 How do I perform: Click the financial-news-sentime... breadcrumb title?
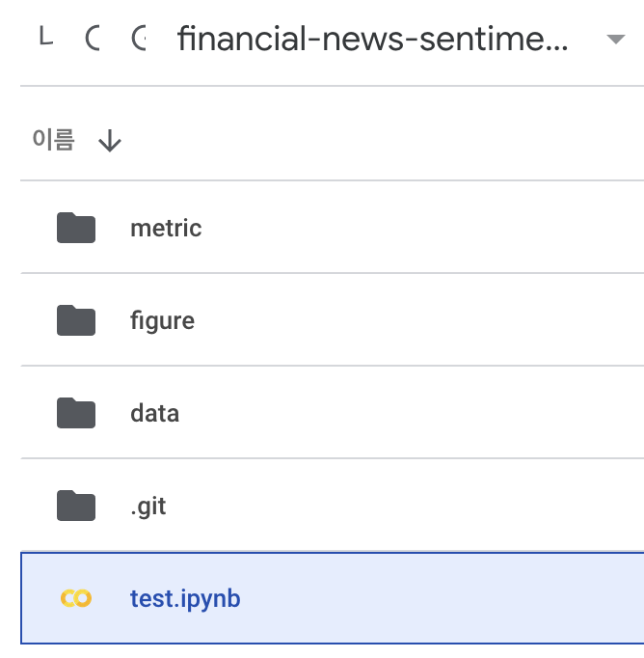[373, 39]
